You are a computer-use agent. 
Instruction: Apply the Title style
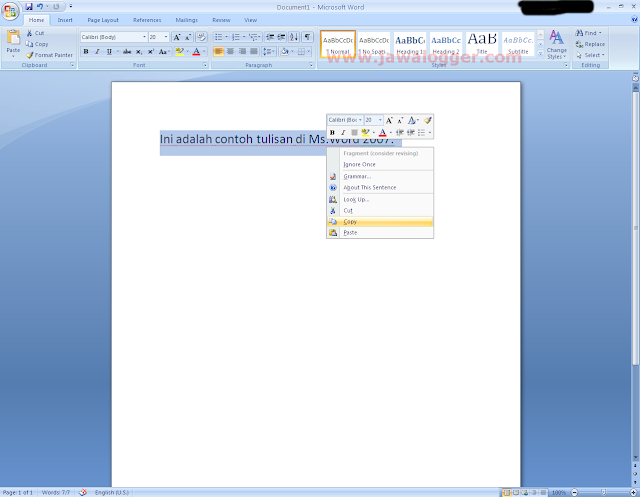[x=482, y=44]
